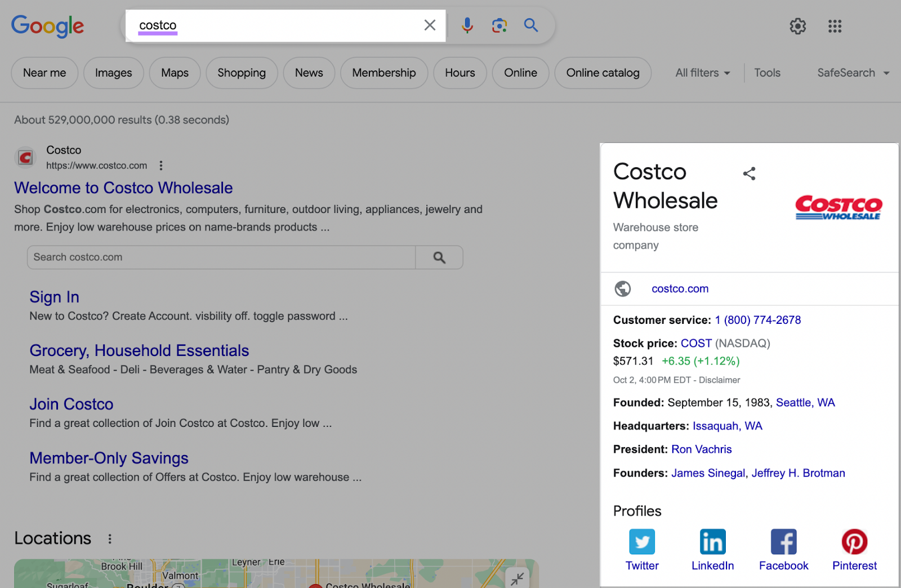This screenshot has height=588, width=901.
Task: Click the Seattle, WA founding location link
Action: (805, 402)
